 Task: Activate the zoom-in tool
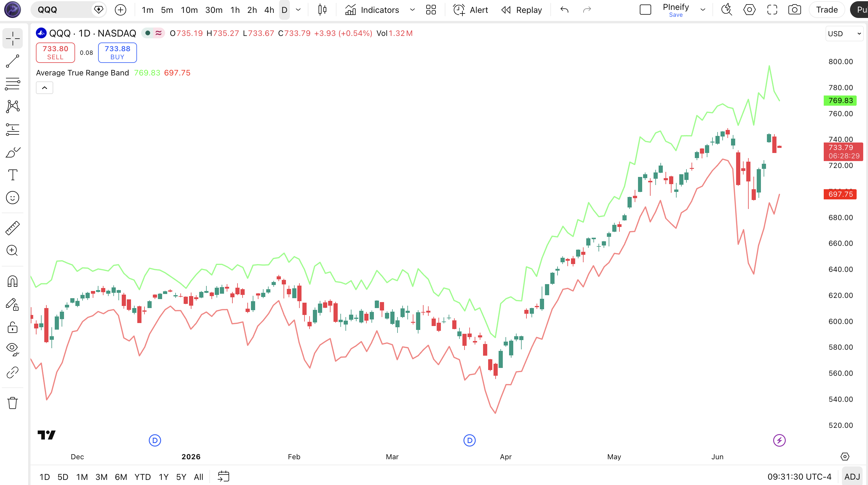pos(13,251)
